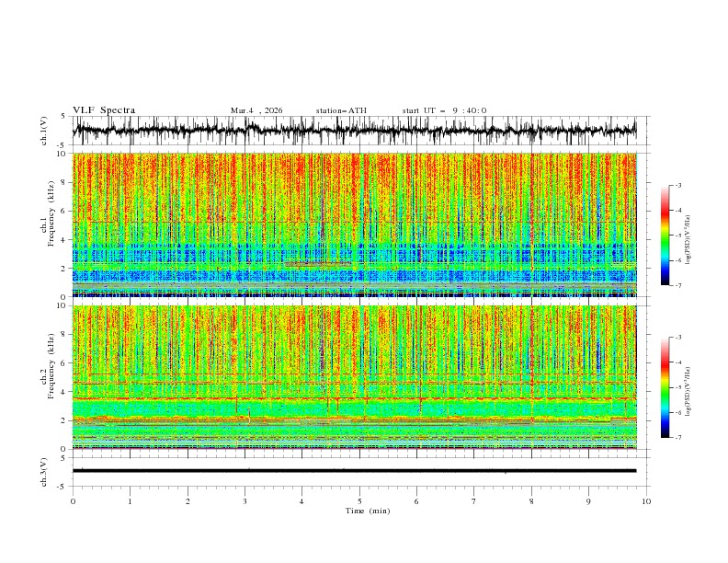Click the ch.2 'Frequency (kHz)' axis label
This screenshot has height=563, width=728.
(51, 366)
